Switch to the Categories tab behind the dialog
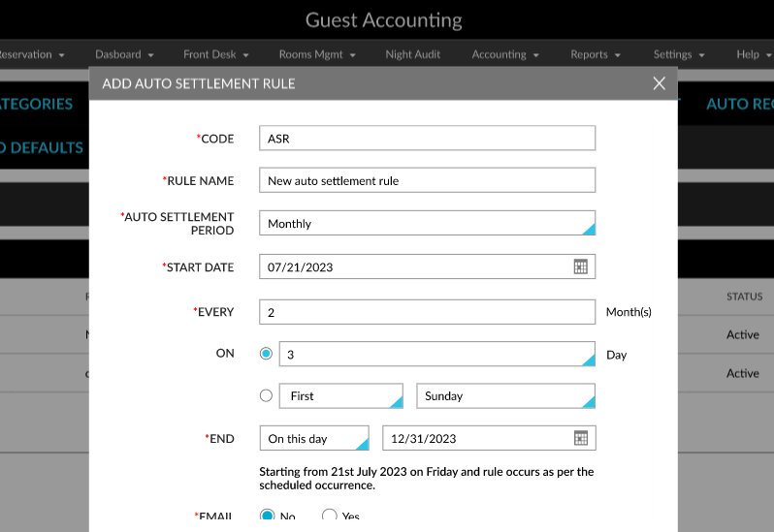The height and width of the screenshot is (532, 774). [x=36, y=104]
